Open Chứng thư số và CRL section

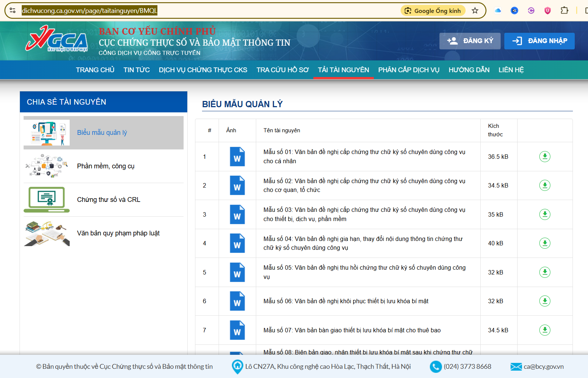(x=108, y=200)
